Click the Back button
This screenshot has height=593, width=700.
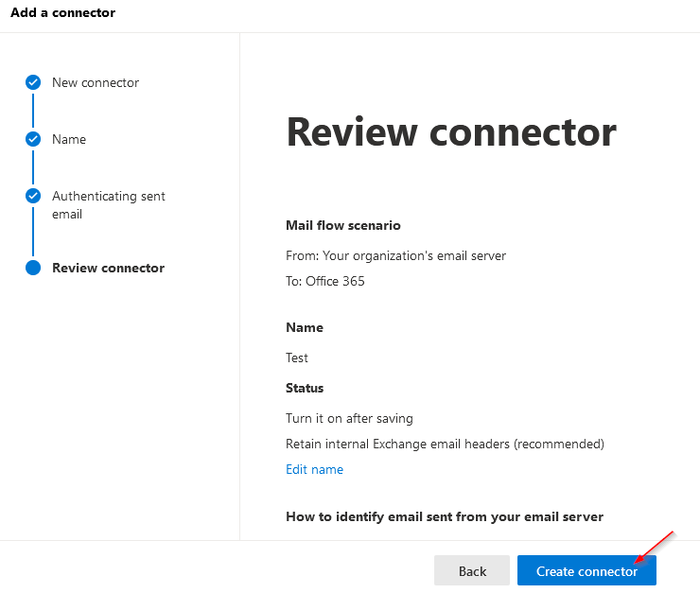pyautogui.click(x=472, y=570)
